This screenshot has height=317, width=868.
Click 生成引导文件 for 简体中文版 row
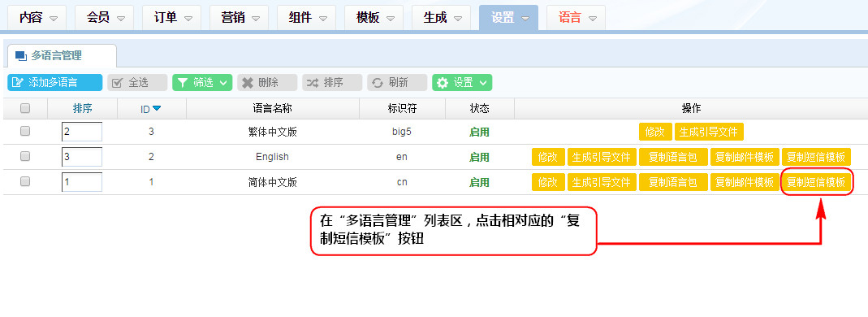602,182
